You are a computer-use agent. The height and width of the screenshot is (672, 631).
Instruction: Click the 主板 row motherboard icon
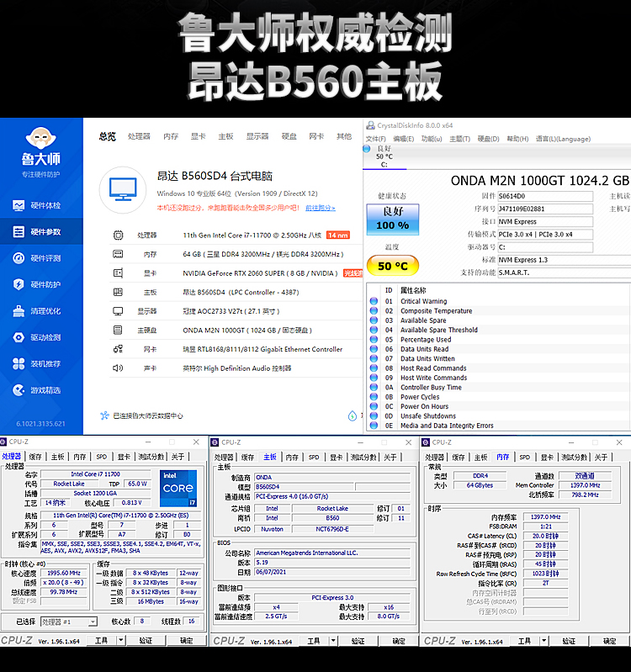coord(118,293)
